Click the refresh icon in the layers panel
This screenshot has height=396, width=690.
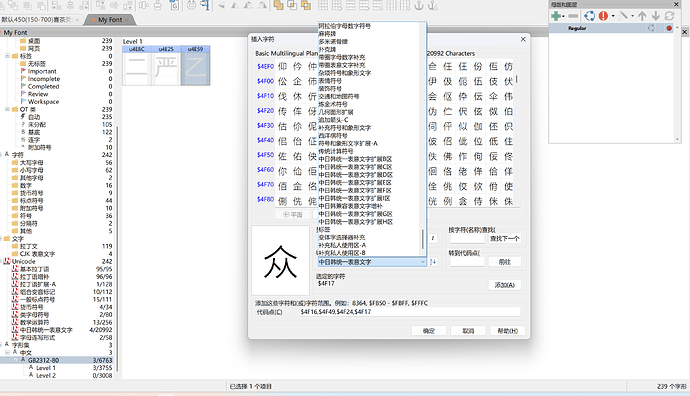[x=669, y=16]
